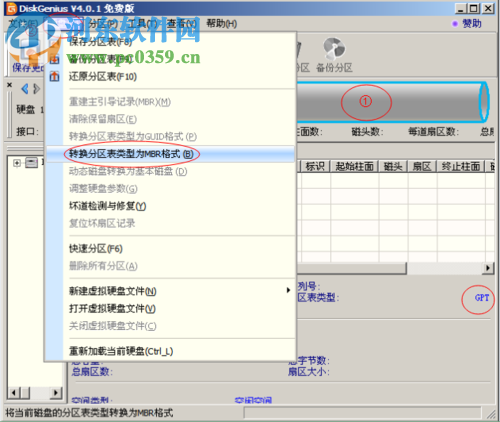The image size is (500, 422).
Task: Click the status bar text 将当前磁盘的分区表类型转换为MBR格式
Action: 89,413
